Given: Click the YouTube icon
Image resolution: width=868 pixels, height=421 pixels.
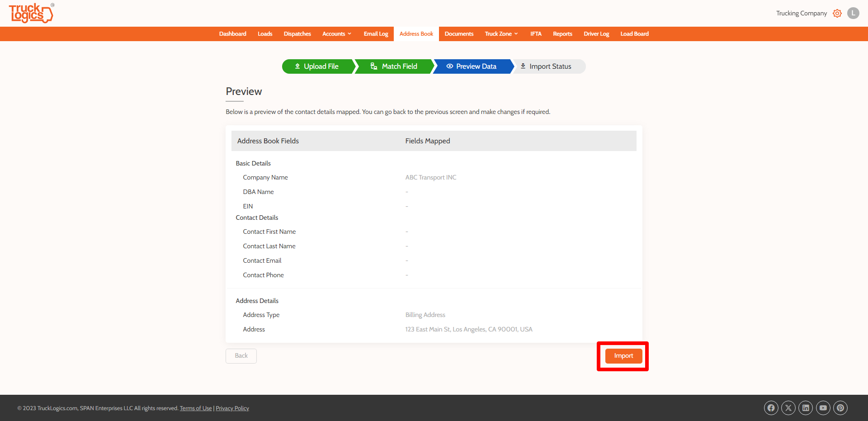Looking at the screenshot, I should click(823, 407).
